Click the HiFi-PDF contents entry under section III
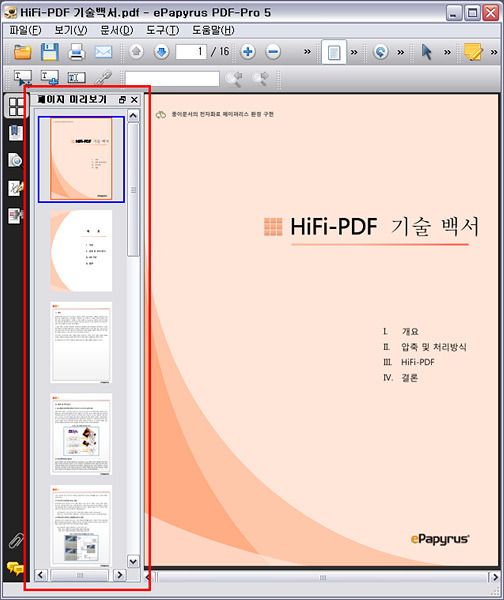 [x=418, y=362]
